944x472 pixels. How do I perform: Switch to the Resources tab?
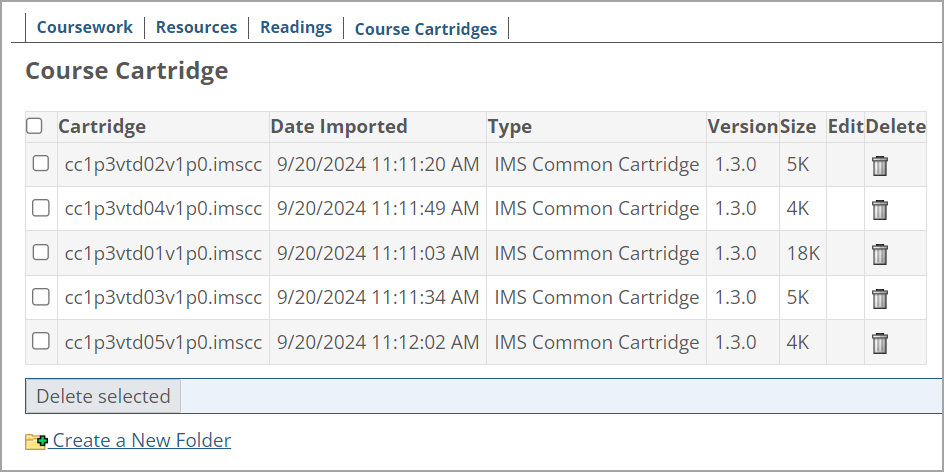point(196,27)
